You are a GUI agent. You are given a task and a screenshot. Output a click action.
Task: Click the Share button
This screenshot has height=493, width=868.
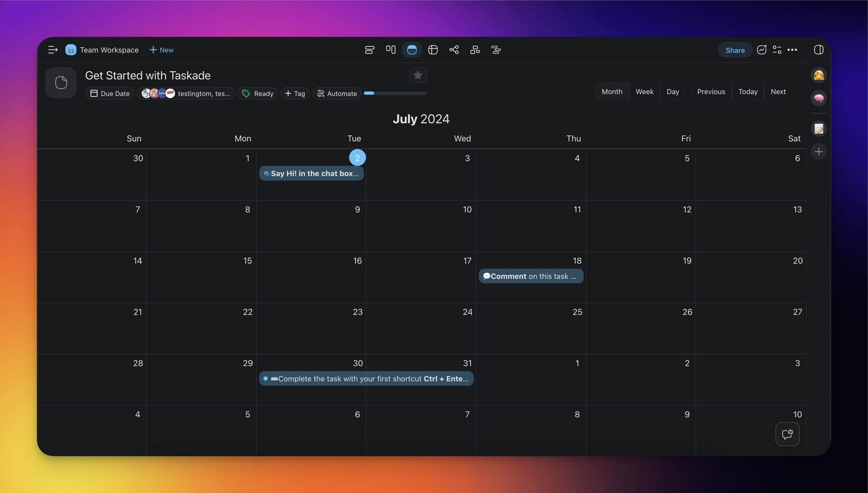click(735, 50)
